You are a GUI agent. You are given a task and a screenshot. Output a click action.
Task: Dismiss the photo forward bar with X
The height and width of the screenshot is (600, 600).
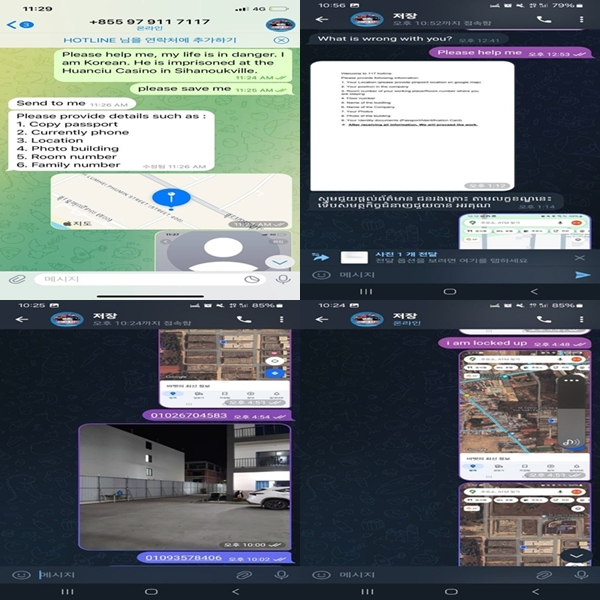(x=582, y=257)
